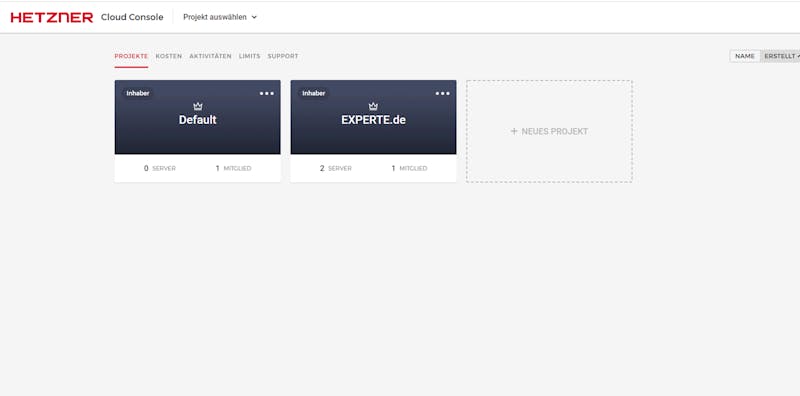Image resolution: width=800 pixels, height=396 pixels.
Task: Open the Default project card
Action: tap(197, 131)
